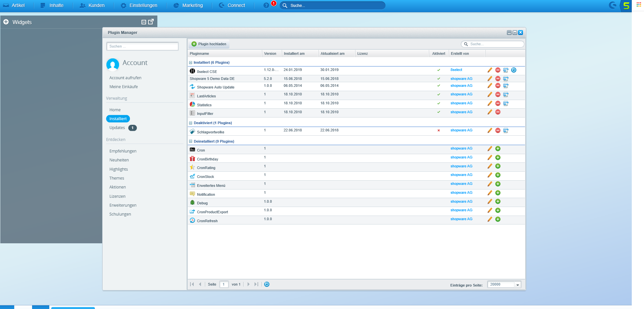The width and height of the screenshot is (644, 309).
Task: Open the Einträge pro Seite dropdown
Action: click(517, 285)
